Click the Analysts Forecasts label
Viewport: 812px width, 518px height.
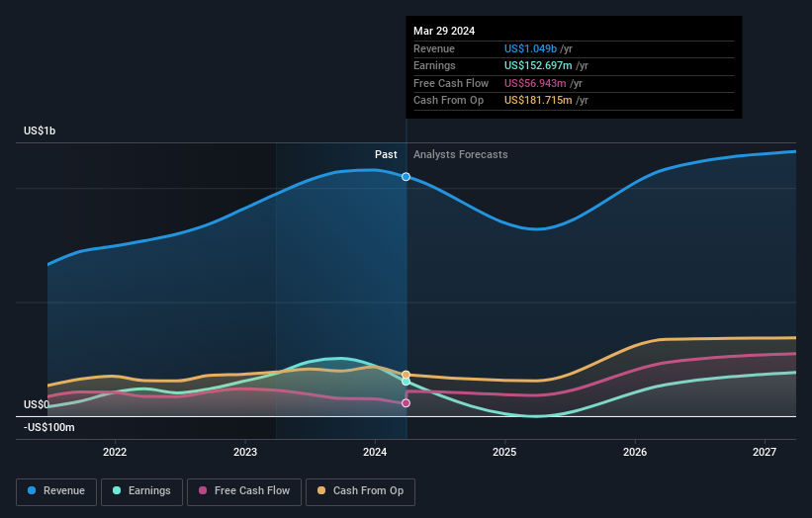point(460,154)
